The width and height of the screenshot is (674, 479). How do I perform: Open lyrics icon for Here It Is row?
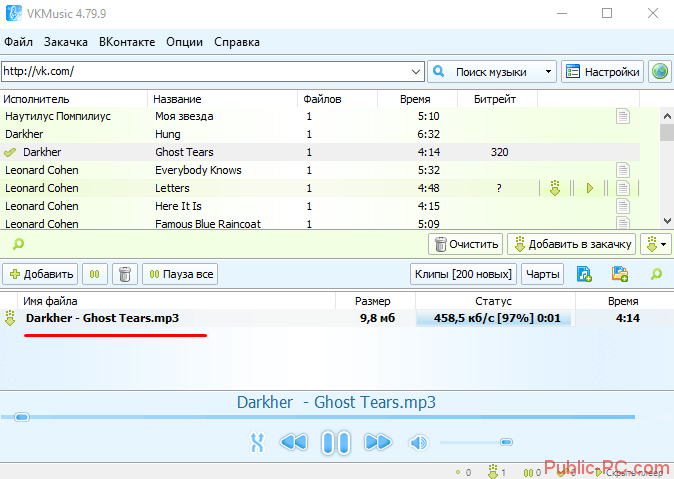[622, 206]
